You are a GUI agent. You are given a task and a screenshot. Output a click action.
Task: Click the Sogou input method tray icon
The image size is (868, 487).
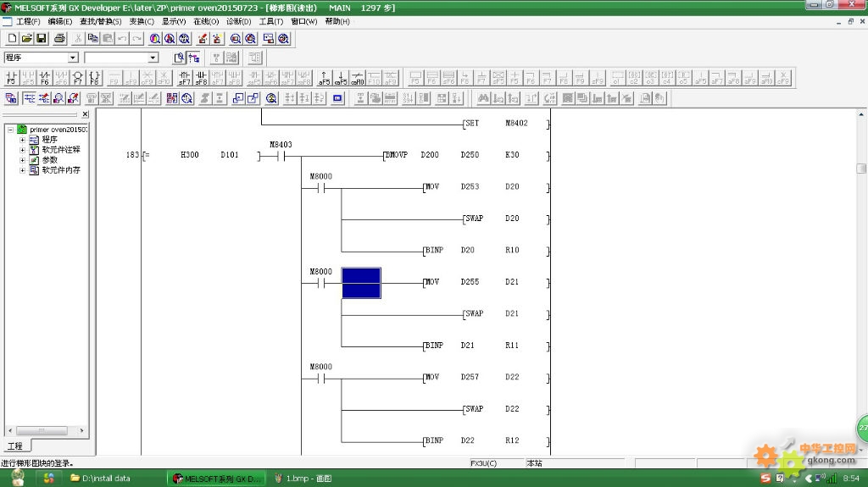(x=765, y=479)
